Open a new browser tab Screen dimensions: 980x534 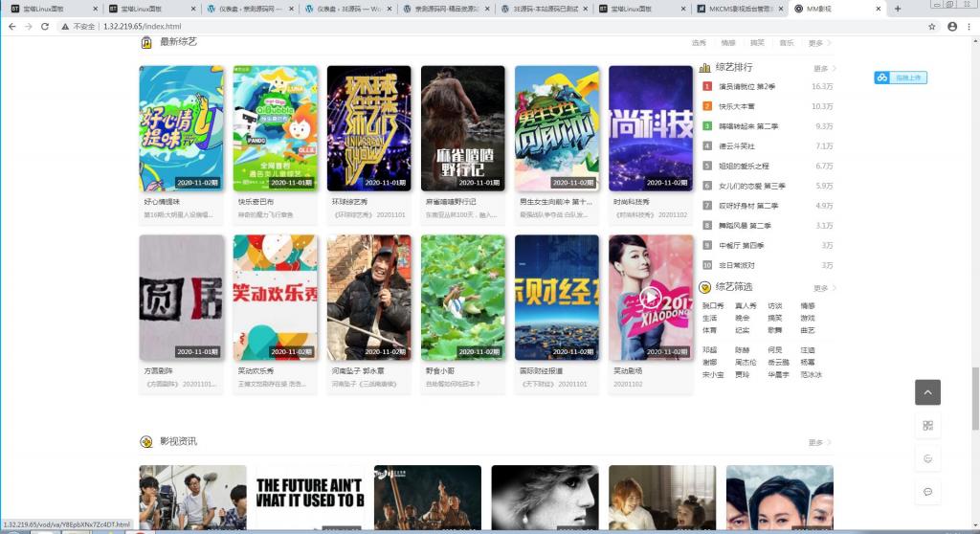897,9
